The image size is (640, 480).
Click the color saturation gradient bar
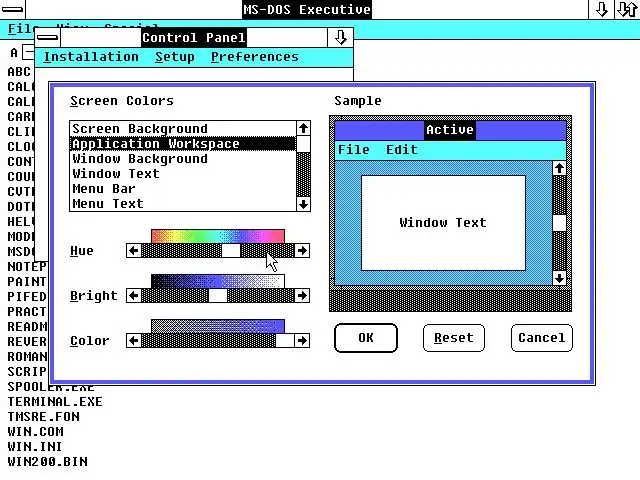pos(218,326)
